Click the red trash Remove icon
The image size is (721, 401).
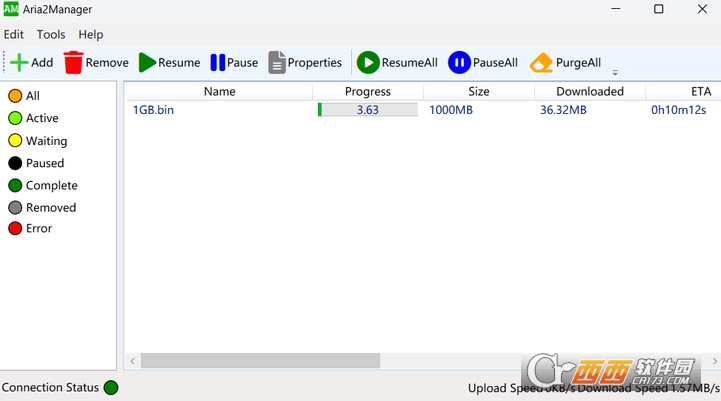click(73, 63)
